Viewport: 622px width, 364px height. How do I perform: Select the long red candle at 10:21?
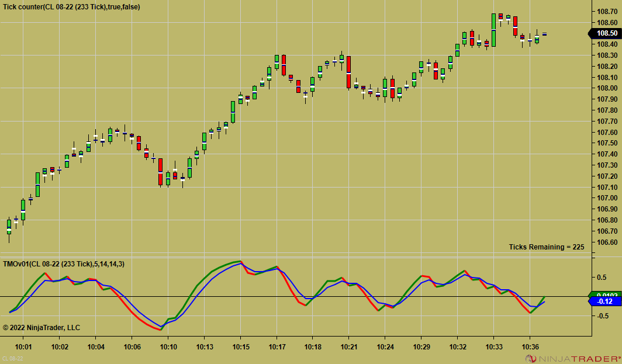tap(348, 72)
